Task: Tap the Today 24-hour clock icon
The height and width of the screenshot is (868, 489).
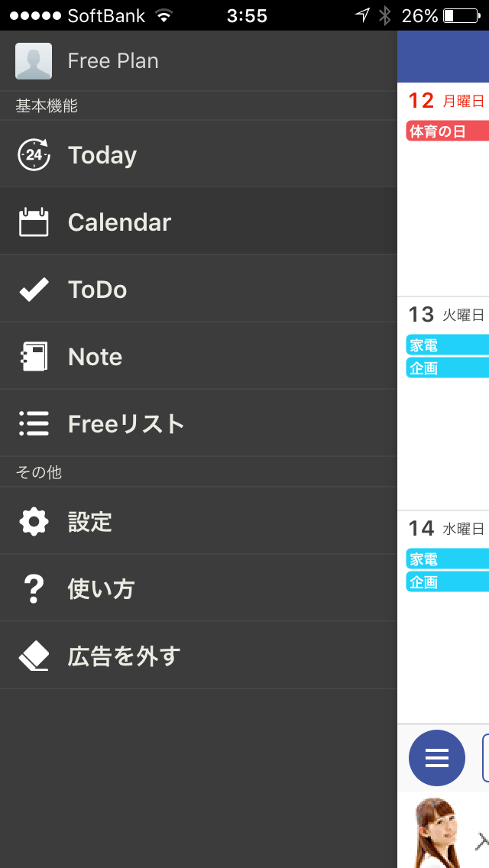Action: coord(34,154)
